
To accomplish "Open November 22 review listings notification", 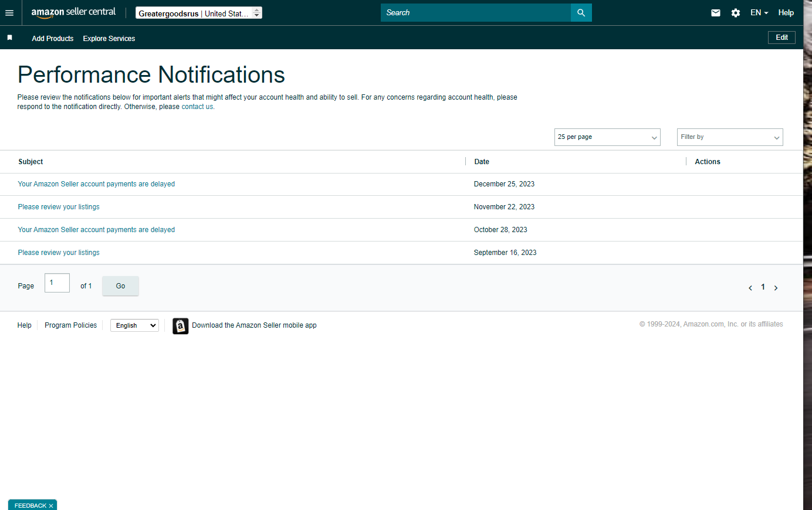I will (59, 207).
